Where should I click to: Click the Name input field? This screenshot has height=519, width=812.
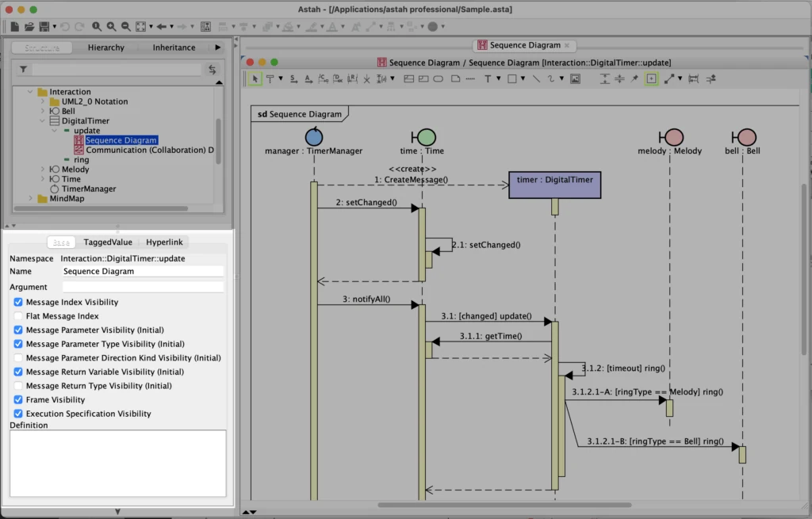[143, 271]
